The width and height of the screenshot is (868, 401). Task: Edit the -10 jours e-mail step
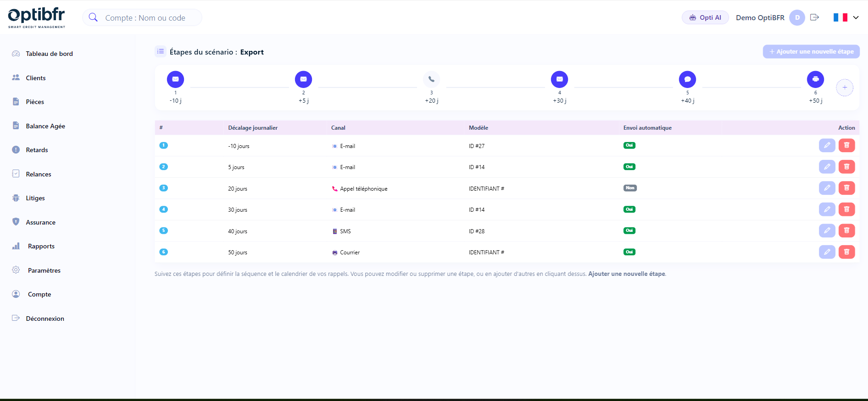827,145
